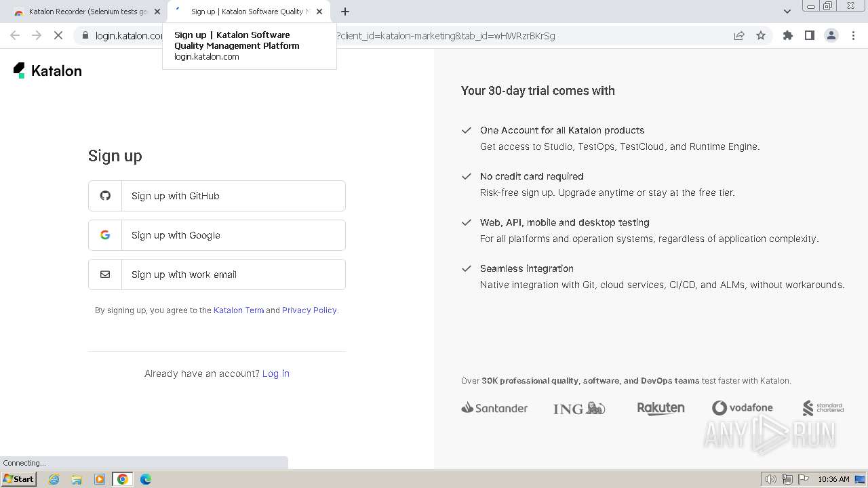The image size is (868, 488).
Task: Click the Sign up heading
Action: [x=115, y=156]
